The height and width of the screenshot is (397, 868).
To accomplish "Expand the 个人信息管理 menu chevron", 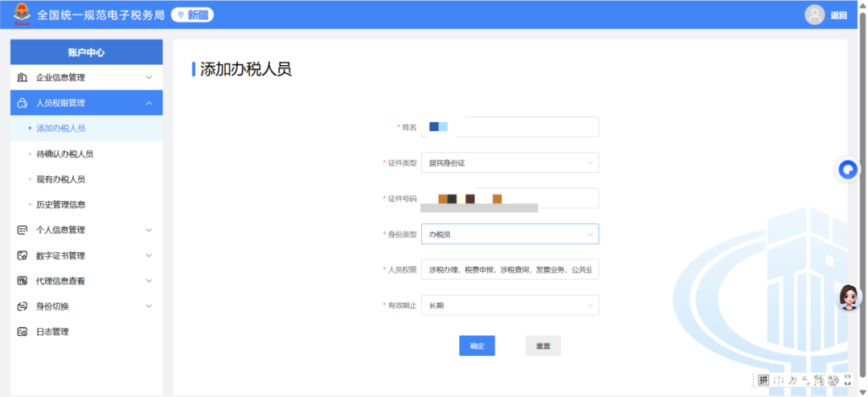I will point(149,230).
